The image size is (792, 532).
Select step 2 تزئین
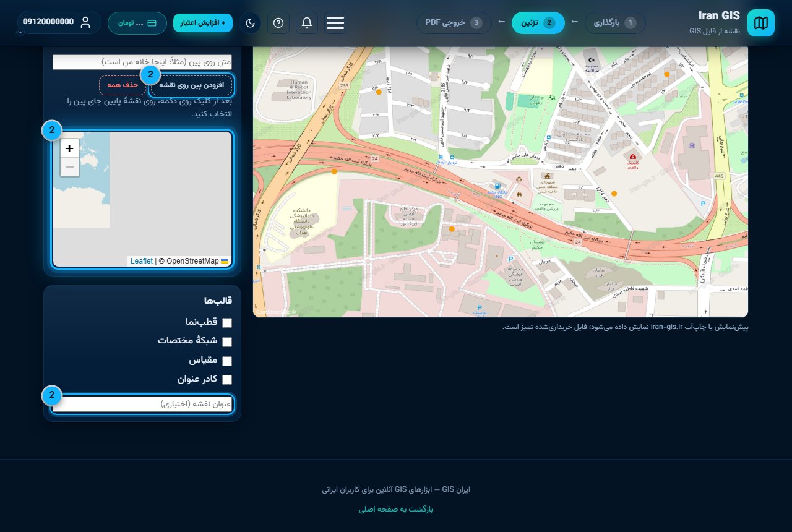(x=538, y=23)
